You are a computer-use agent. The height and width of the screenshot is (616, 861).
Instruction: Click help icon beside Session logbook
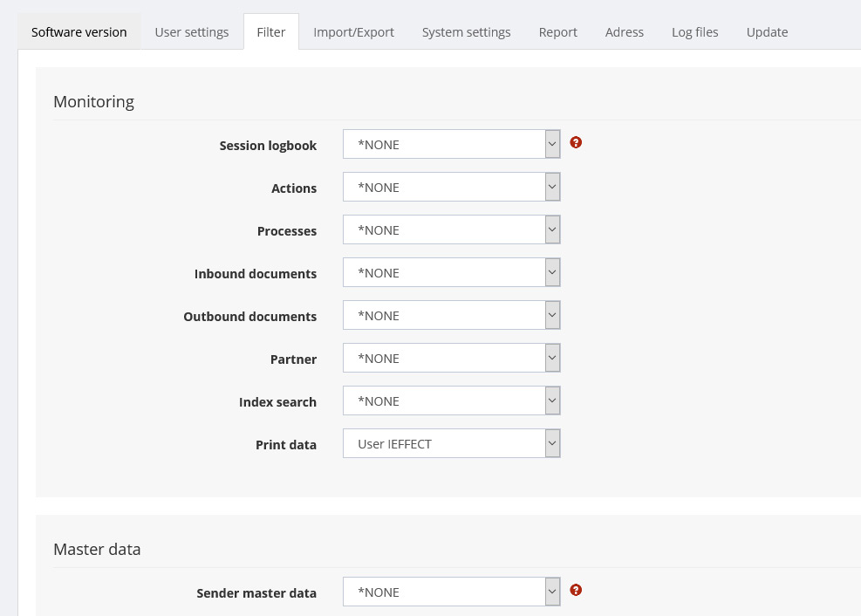pos(576,142)
